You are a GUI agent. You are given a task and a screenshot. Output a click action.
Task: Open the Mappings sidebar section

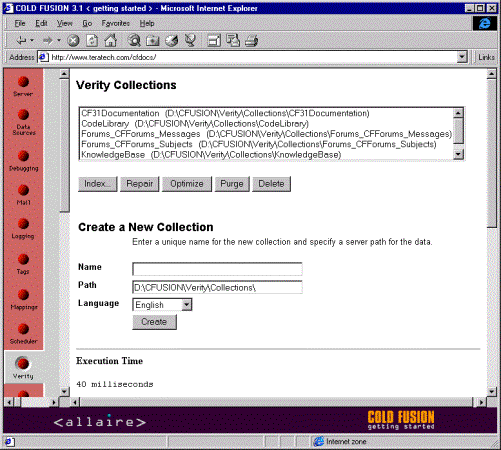[x=24, y=299]
